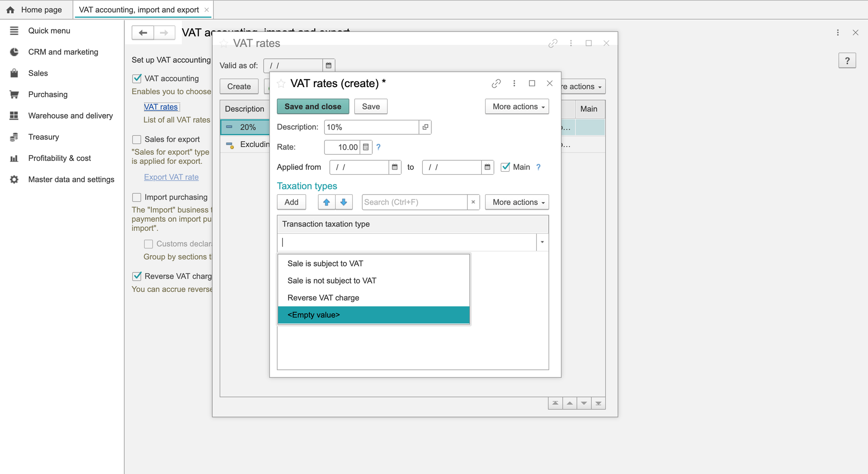Open the Applied from calendar picker
This screenshot has width=868, height=474.
click(x=395, y=167)
